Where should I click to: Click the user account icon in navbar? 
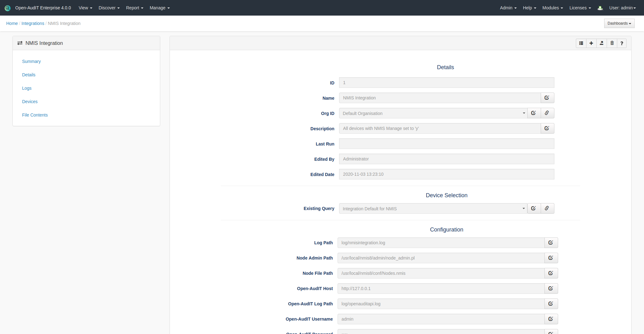pos(600,8)
